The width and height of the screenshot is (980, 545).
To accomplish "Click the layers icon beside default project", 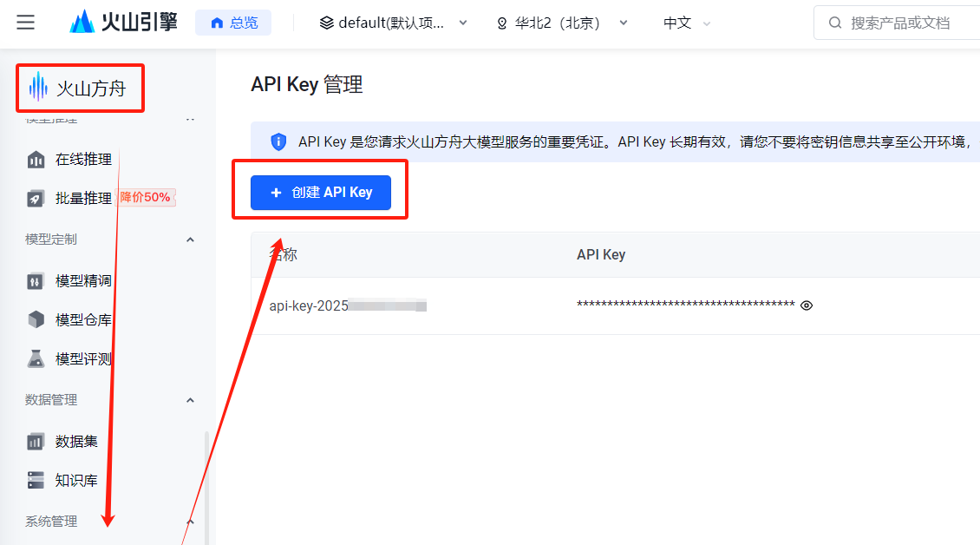I will pyautogui.click(x=326, y=23).
